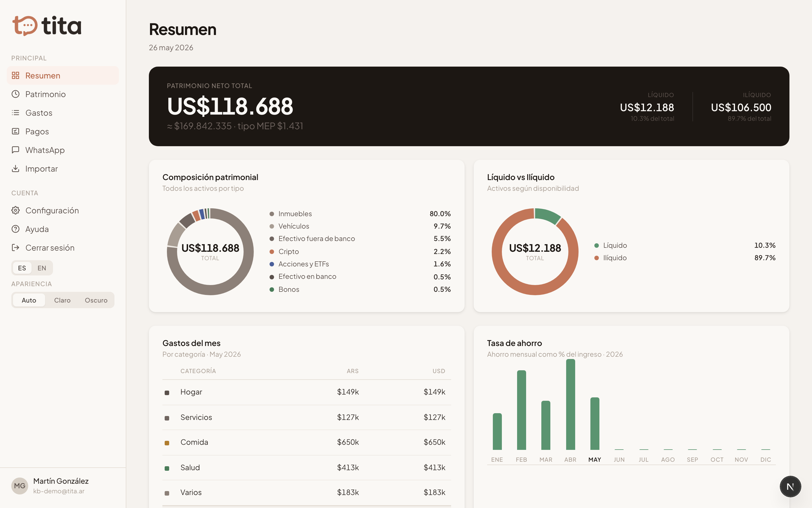Click the Líquido vs Ilíquido donut chart

coord(535,252)
